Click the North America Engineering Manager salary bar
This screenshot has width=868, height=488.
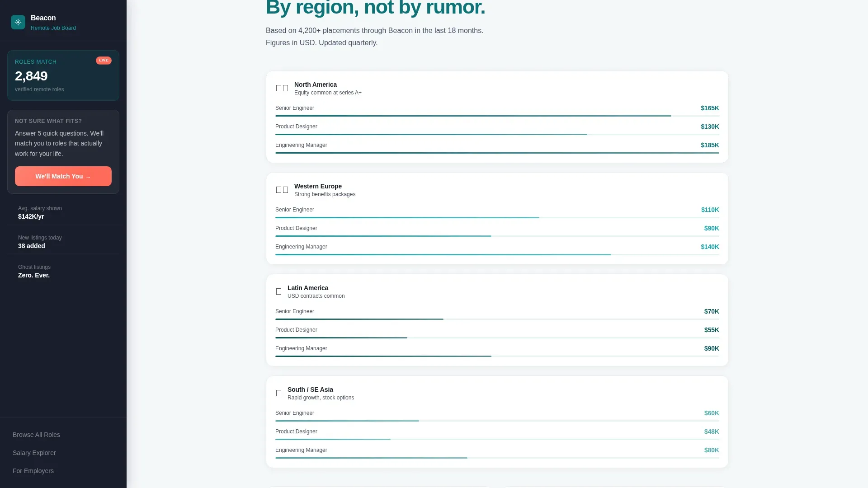tap(497, 153)
